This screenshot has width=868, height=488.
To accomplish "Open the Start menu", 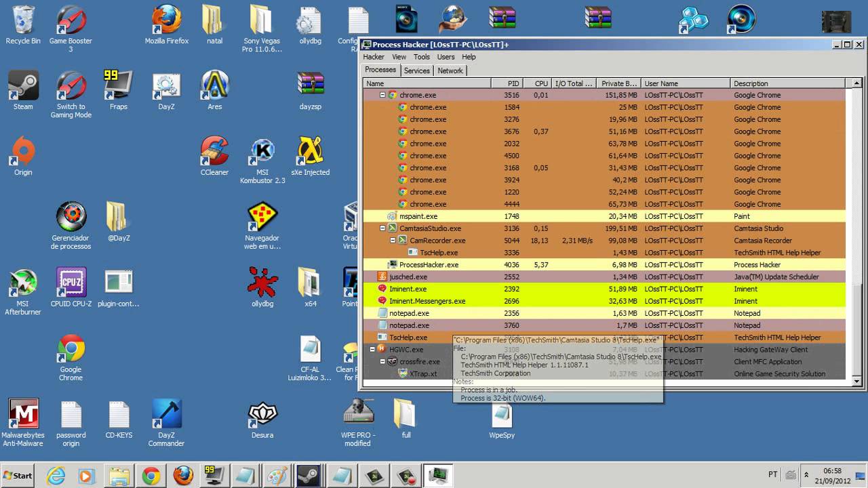I will [18, 475].
